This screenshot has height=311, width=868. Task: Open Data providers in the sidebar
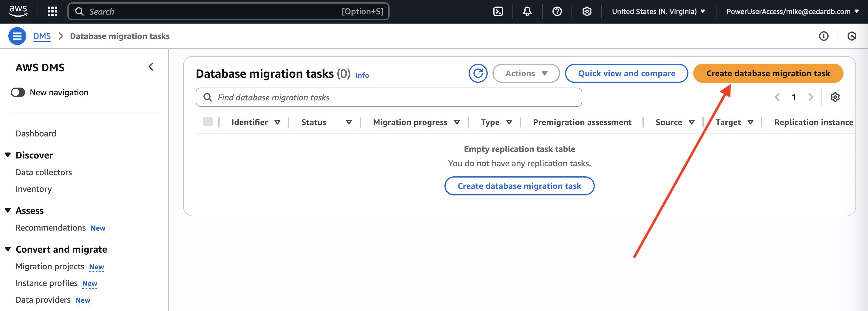[x=43, y=300]
